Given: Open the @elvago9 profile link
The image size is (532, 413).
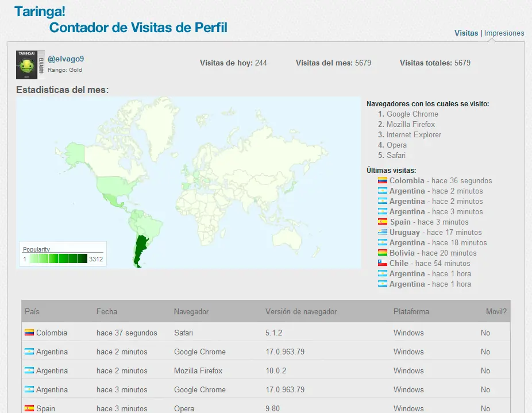Looking at the screenshot, I should point(66,59).
